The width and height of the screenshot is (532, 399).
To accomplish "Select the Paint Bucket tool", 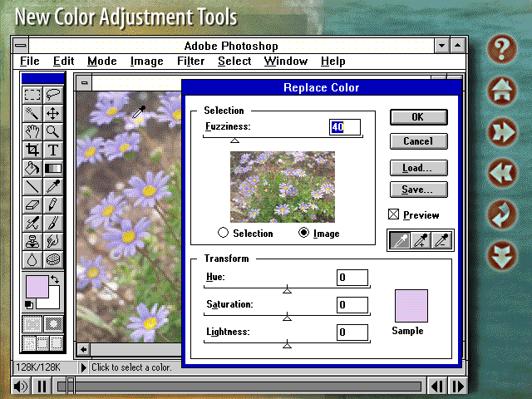I will (32, 168).
